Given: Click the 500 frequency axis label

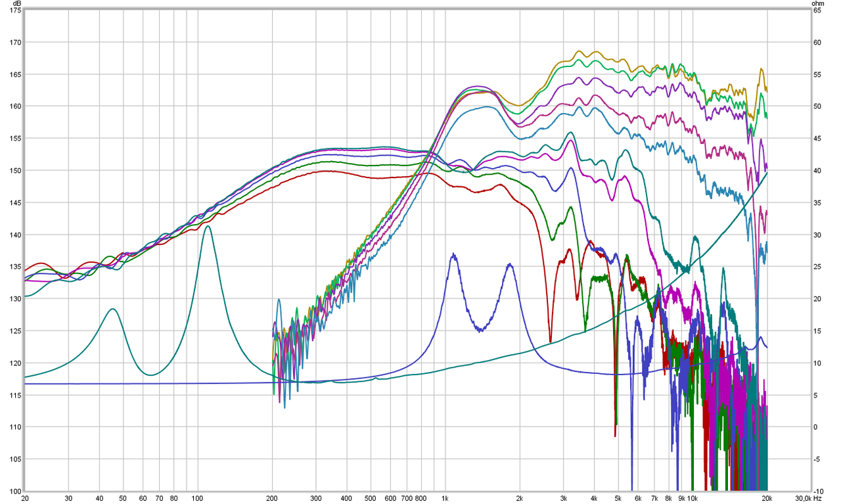Looking at the screenshot, I should [371, 498].
